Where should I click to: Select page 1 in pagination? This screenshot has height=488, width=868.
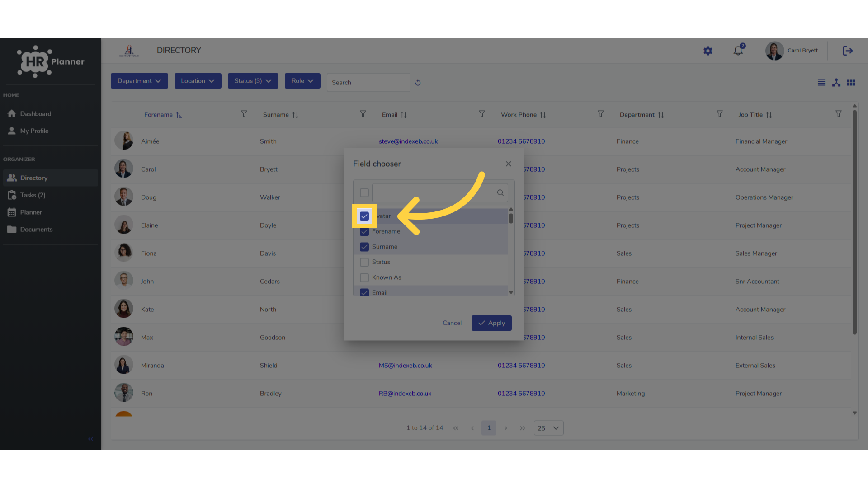489,428
